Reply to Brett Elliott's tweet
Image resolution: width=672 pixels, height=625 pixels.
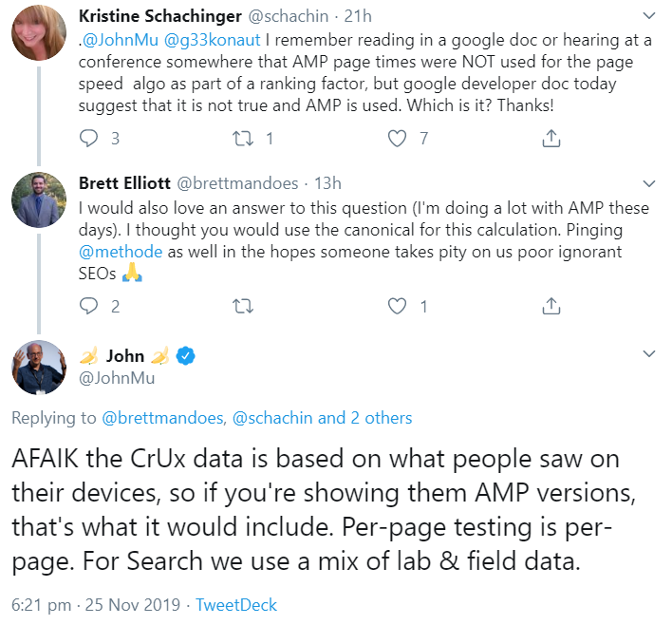(88, 306)
